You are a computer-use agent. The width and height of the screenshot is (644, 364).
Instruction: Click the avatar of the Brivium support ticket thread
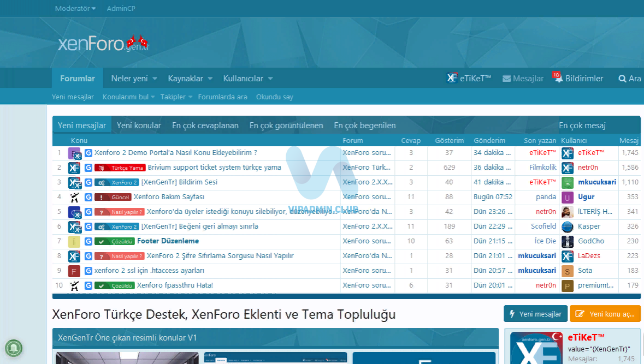(74, 168)
